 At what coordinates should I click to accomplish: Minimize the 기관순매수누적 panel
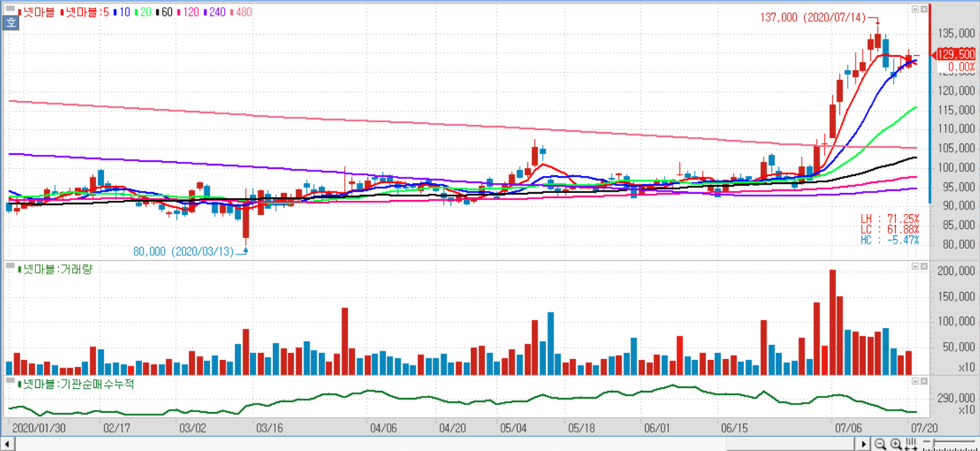915,381
